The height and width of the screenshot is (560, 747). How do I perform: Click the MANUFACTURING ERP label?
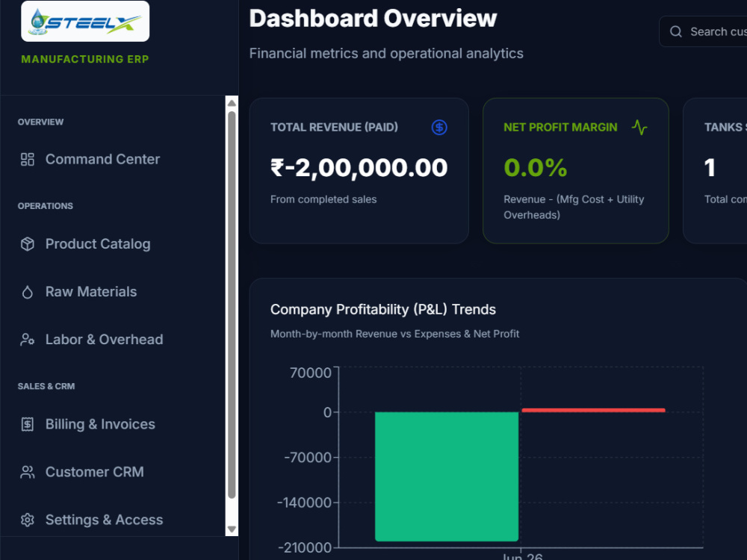tap(85, 59)
